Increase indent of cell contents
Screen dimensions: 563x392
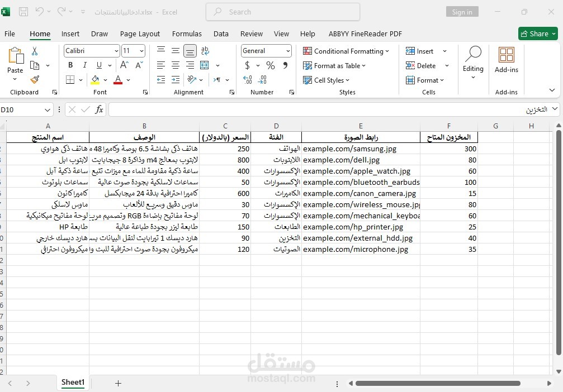pos(176,80)
